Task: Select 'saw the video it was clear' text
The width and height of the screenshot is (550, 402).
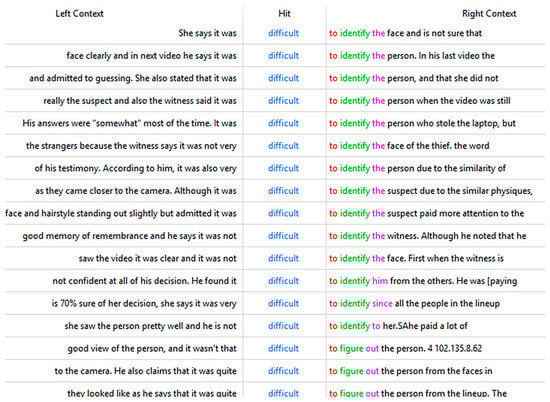Action: (x=157, y=258)
